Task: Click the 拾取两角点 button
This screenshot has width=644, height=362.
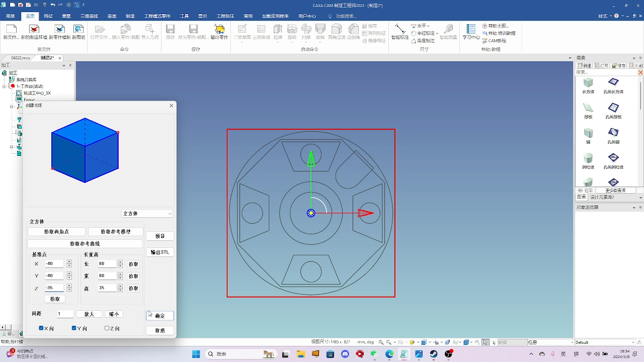Action: point(56,232)
